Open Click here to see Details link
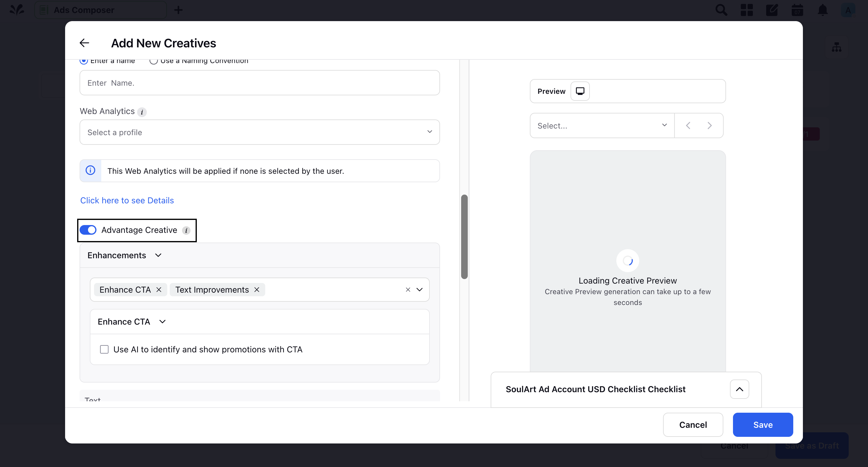This screenshot has height=467, width=868. click(x=127, y=200)
